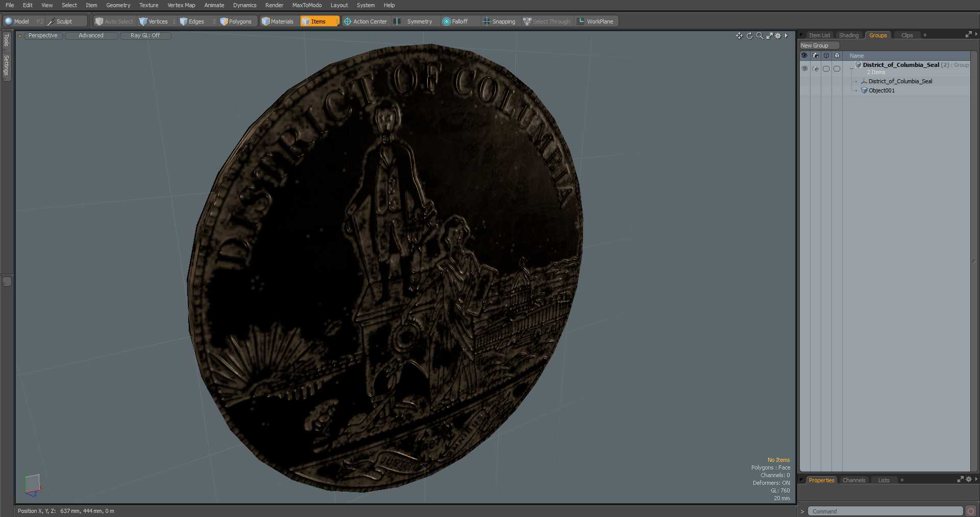Maximize the Groups panel
This screenshot has height=517, width=980.
(968, 34)
